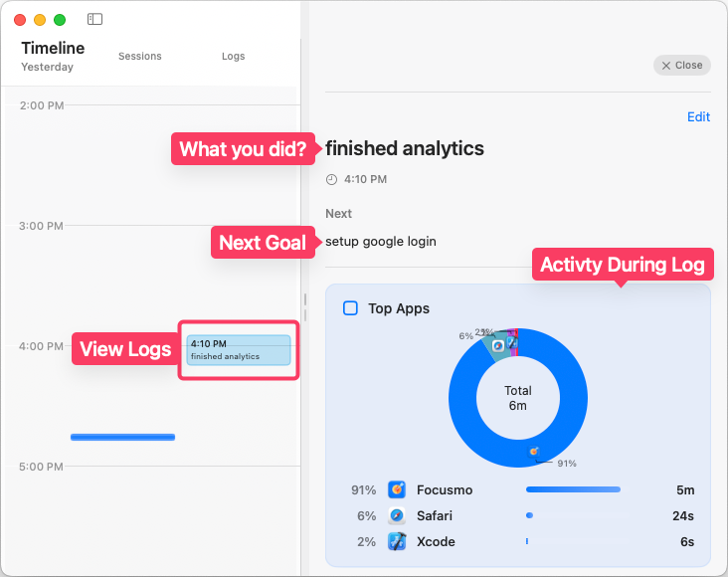Image resolution: width=728 pixels, height=577 pixels.
Task: Toggle the sidebar panel icon
Action: point(94,19)
